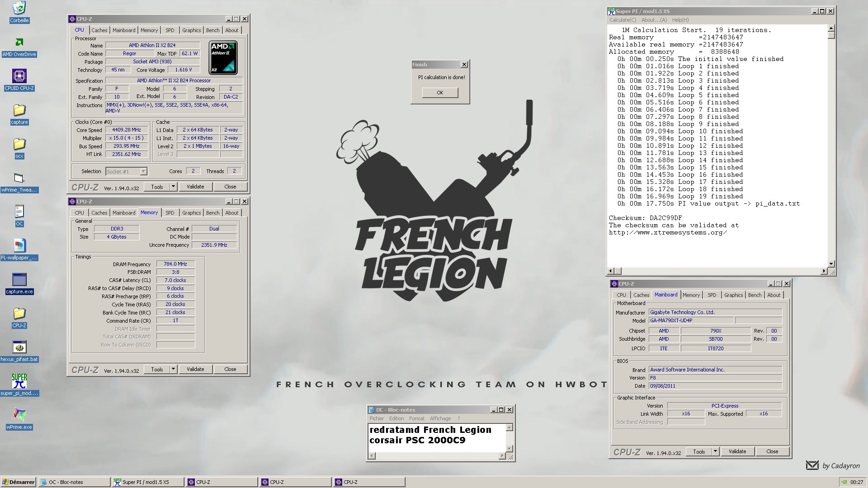Click title bar icon of CPU tab CPU-Z window
Screen dimensions: 868x488
click(x=72, y=19)
